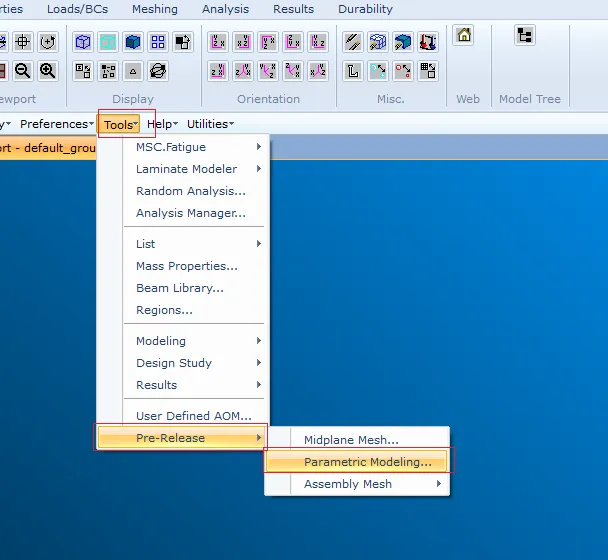Click the four-squares display icon

158,42
